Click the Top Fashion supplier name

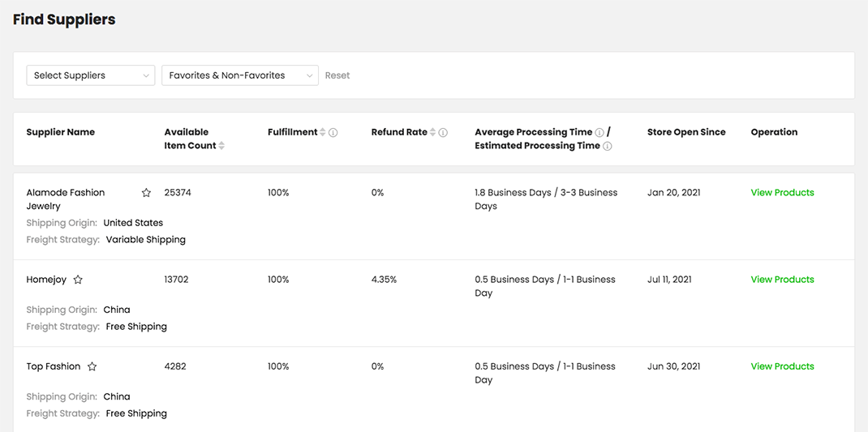click(54, 366)
